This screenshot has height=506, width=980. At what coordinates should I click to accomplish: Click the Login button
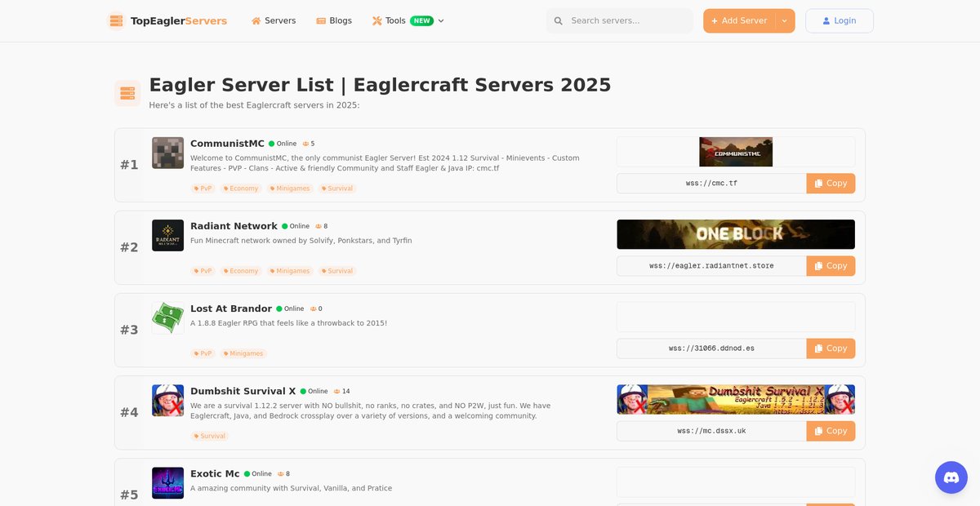(840, 21)
